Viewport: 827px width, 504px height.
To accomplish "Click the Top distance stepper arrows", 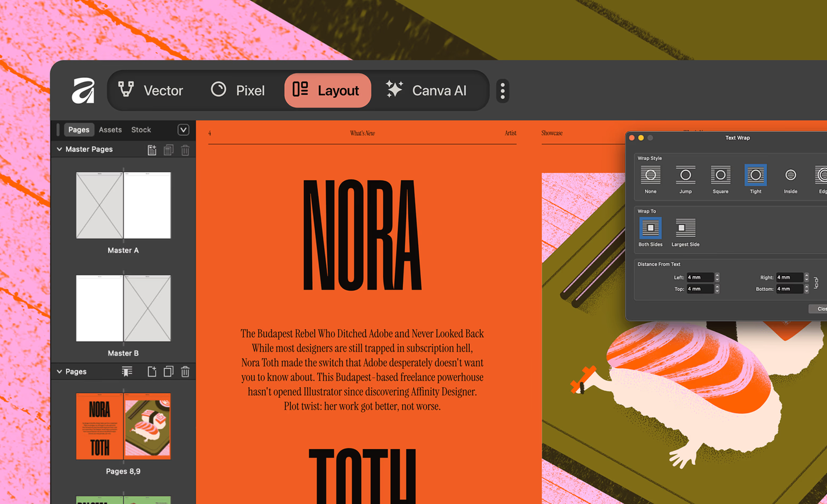I will coord(717,289).
